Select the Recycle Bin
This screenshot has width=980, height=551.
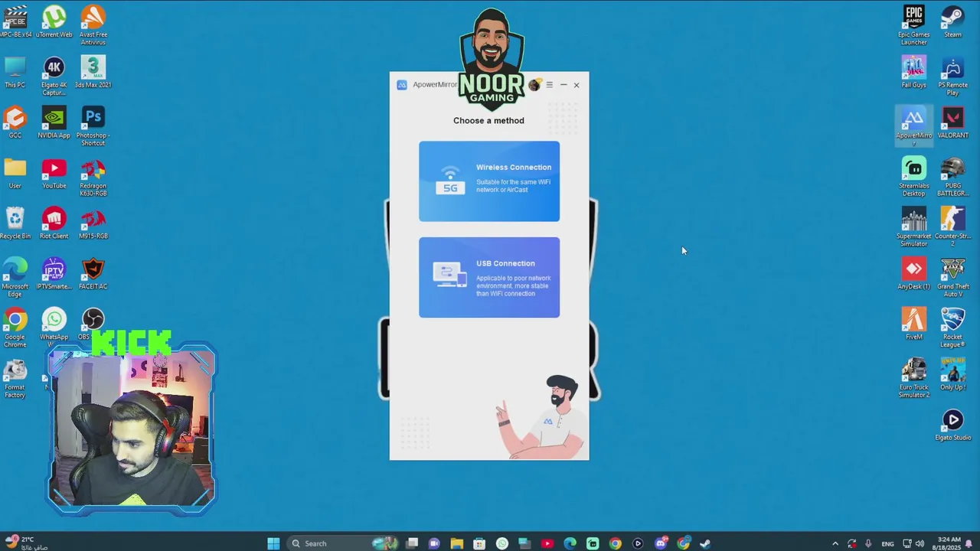tap(15, 223)
